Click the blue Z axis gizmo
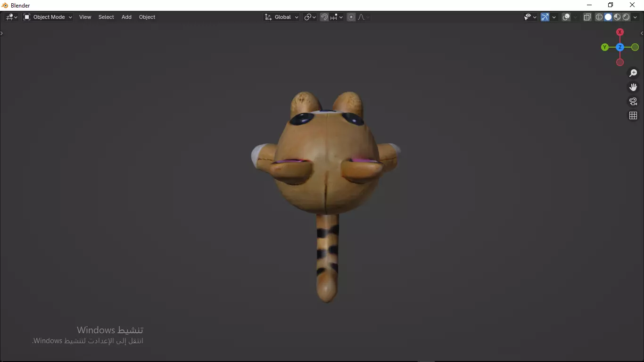 pyautogui.click(x=620, y=47)
